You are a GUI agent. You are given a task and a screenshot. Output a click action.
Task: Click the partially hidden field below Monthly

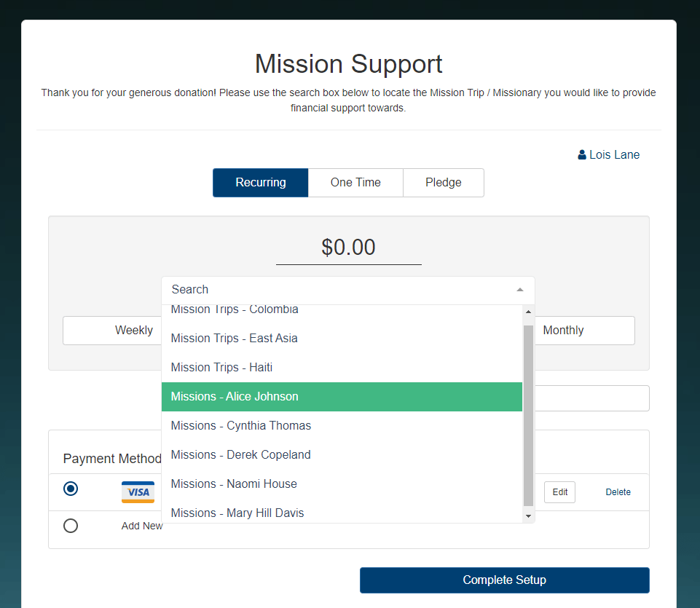(x=592, y=398)
